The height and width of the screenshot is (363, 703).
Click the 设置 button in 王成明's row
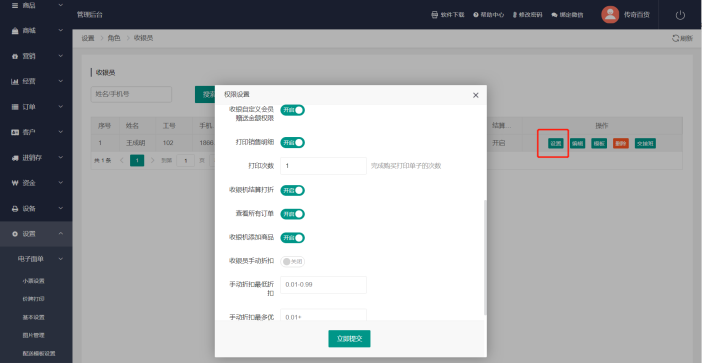click(x=555, y=143)
